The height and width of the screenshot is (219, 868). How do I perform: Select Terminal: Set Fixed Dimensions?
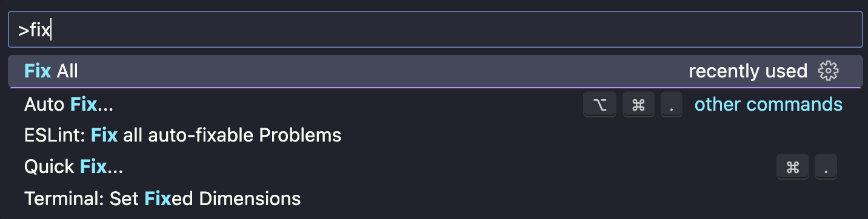coord(435,198)
